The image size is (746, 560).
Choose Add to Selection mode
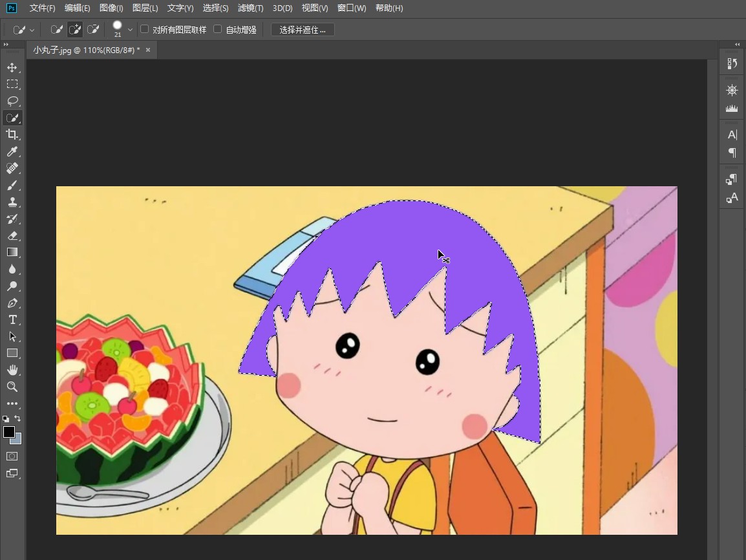(x=75, y=30)
